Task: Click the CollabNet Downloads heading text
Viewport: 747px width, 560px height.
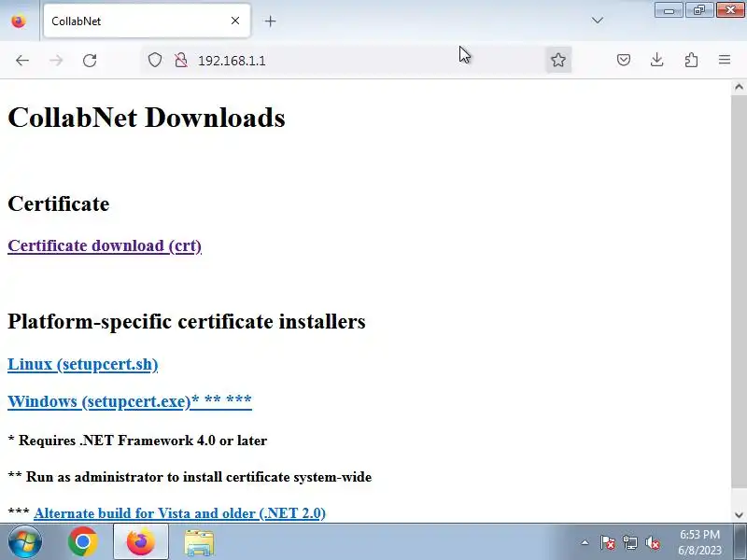Action: [x=147, y=118]
